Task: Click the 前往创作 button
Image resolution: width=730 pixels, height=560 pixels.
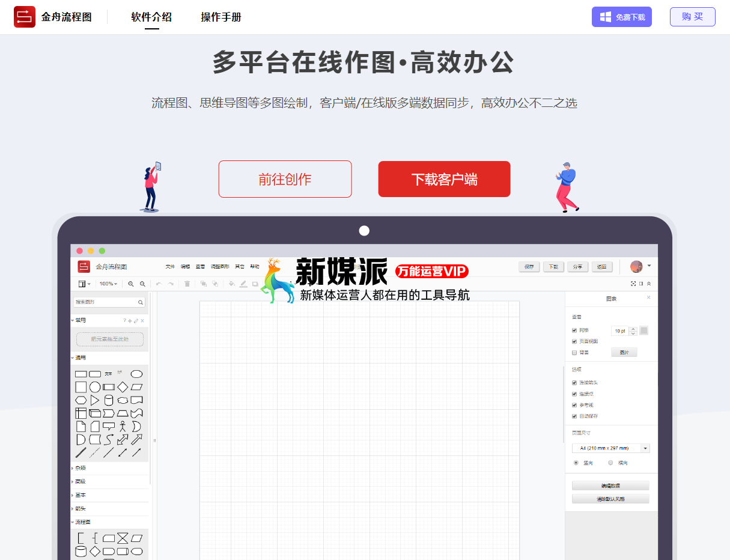Action: point(285,179)
